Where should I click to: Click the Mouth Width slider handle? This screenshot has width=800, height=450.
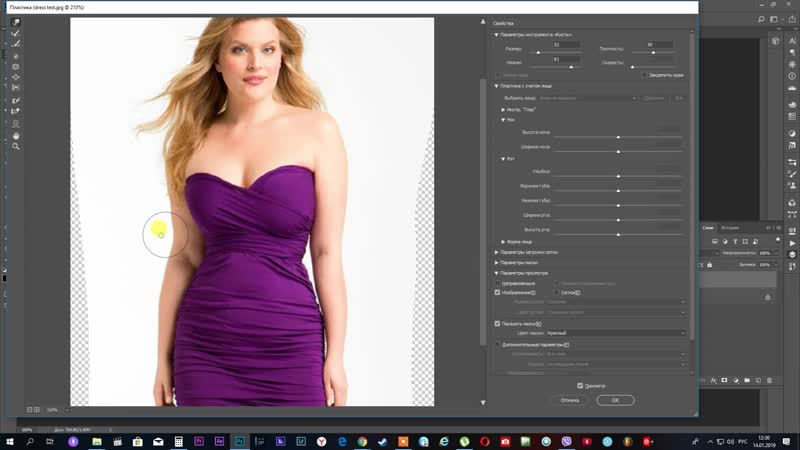[x=618, y=220]
